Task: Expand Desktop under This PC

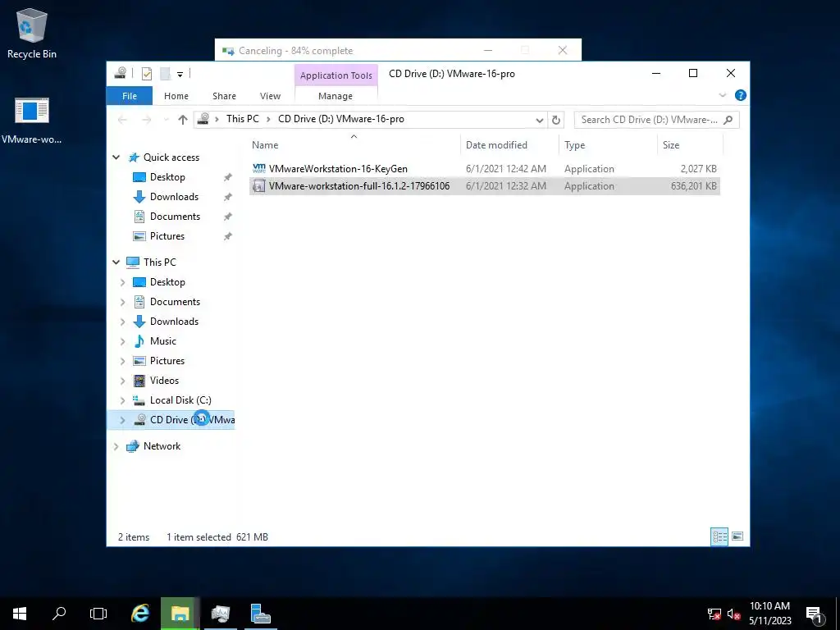Action: pos(123,282)
